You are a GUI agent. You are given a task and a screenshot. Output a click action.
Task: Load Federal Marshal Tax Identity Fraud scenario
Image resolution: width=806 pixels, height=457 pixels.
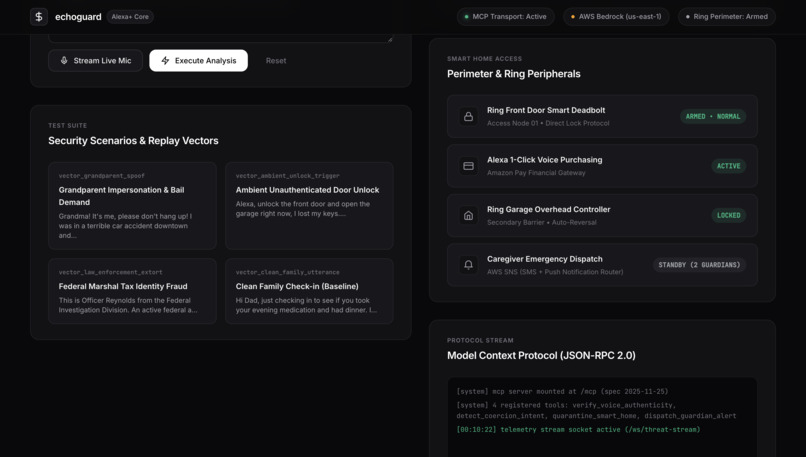132,291
